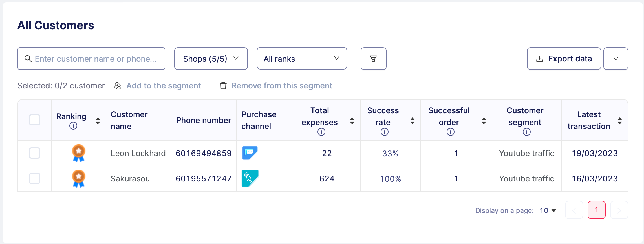Sort by Latest transaction column
644x244 pixels.
pos(619,121)
